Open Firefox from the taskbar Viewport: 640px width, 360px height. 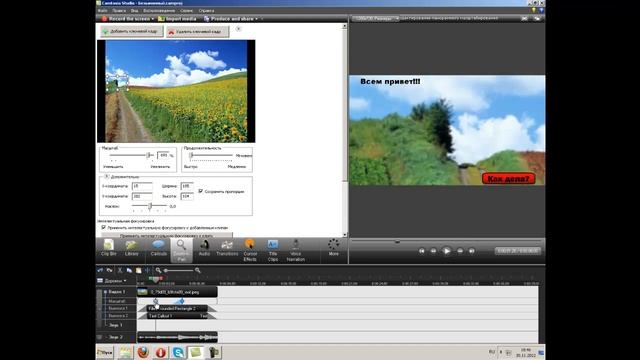point(143,352)
